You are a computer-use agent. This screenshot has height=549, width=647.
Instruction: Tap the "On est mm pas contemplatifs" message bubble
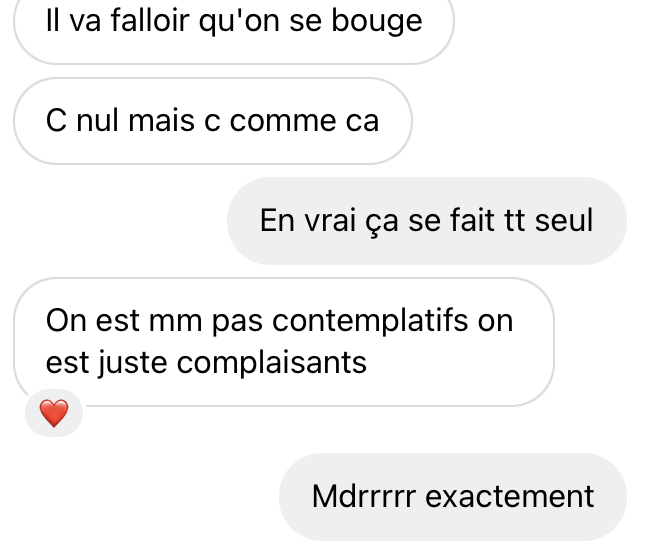pos(284,342)
